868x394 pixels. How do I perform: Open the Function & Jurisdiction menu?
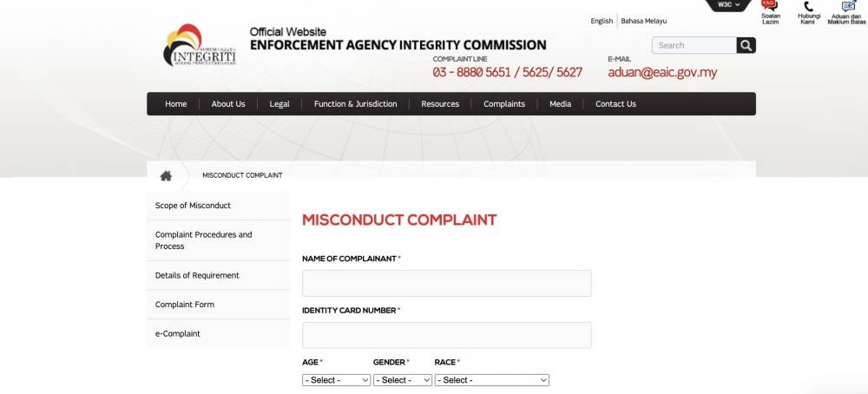coord(355,104)
